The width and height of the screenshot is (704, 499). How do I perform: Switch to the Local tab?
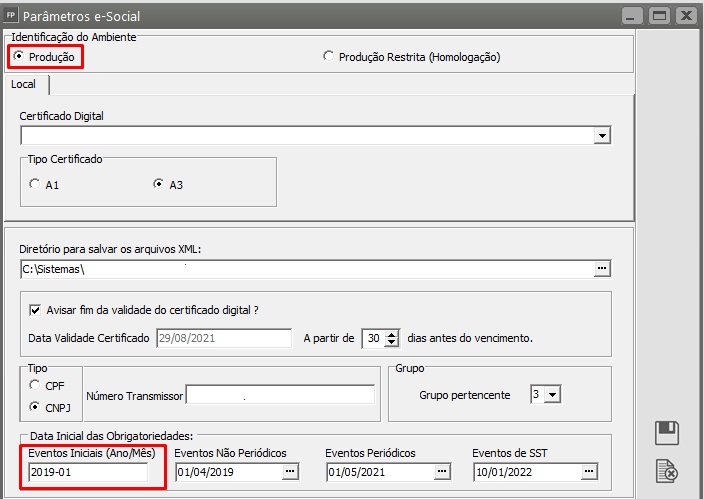[x=24, y=84]
